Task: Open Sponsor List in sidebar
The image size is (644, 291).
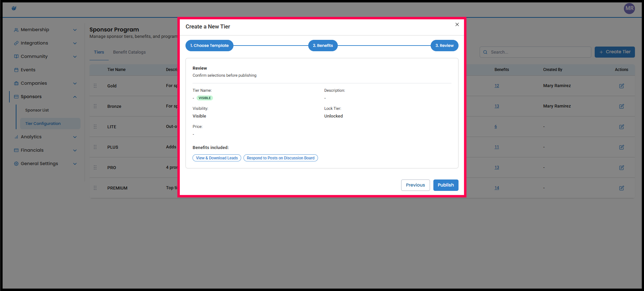Action: coord(37,110)
